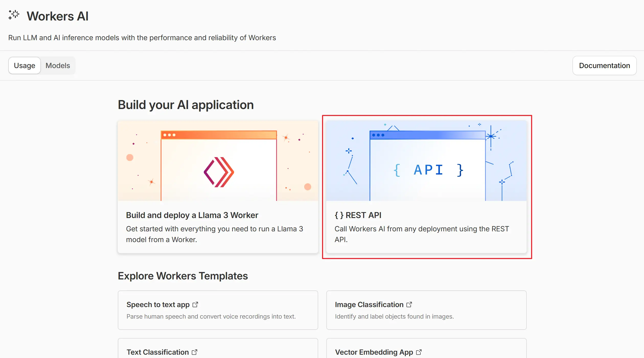The height and width of the screenshot is (358, 644).
Task: Click curly braces icon before REST API title
Action: click(339, 215)
